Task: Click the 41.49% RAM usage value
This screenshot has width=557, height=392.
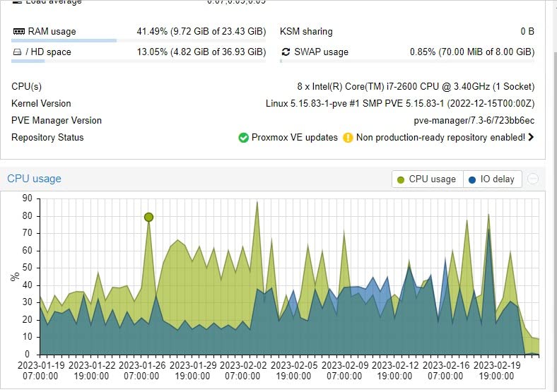Action: coord(201,31)
